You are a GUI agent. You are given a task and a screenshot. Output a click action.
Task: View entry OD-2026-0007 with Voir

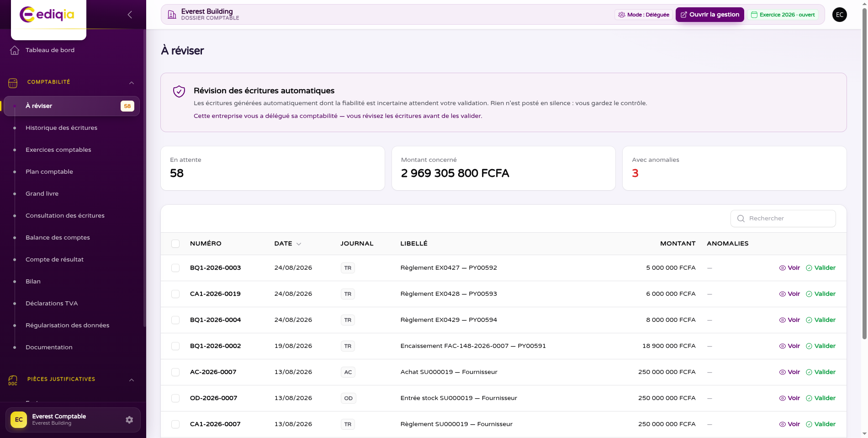coord(789,398)
